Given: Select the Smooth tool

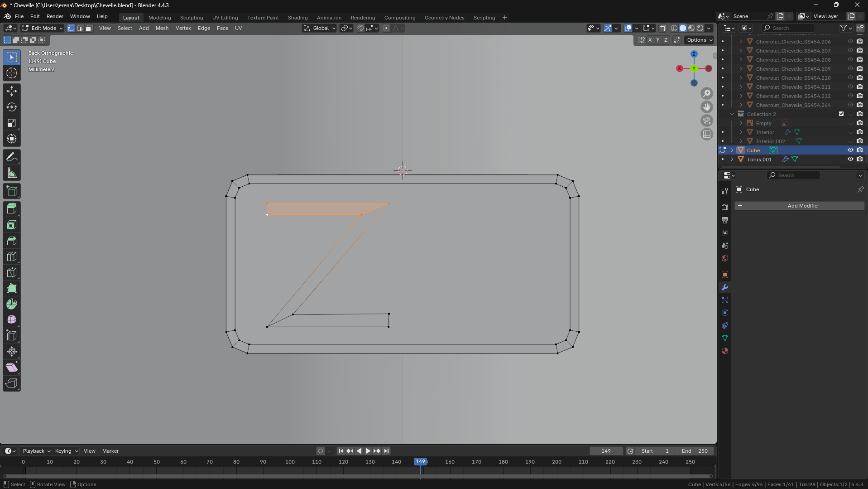Looking at the screenshot, I should [12, 320].
